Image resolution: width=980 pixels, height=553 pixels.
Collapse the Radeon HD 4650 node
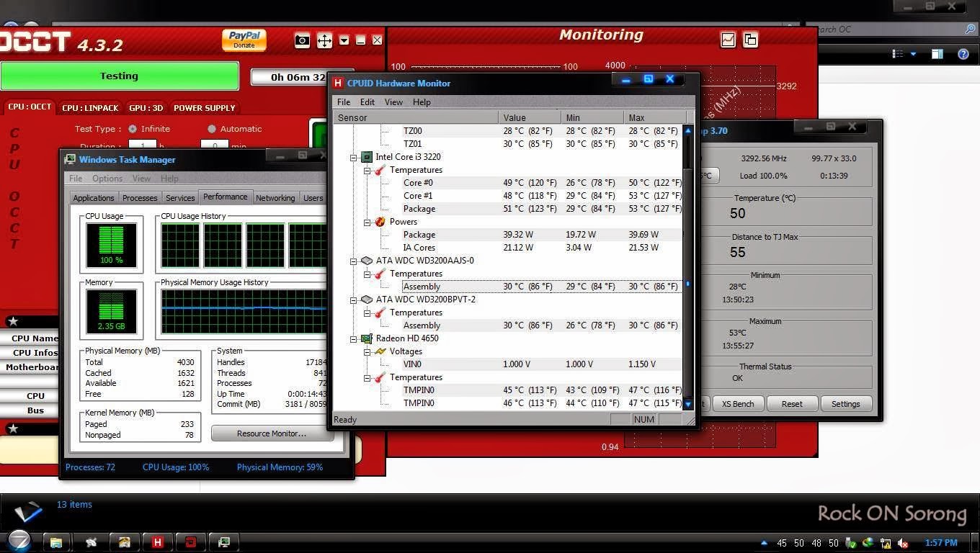coord(354,338)
